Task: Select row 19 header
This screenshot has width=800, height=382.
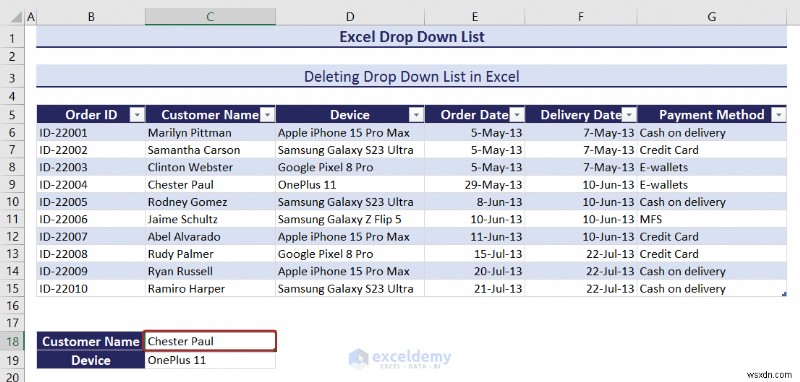Action: 12,360
